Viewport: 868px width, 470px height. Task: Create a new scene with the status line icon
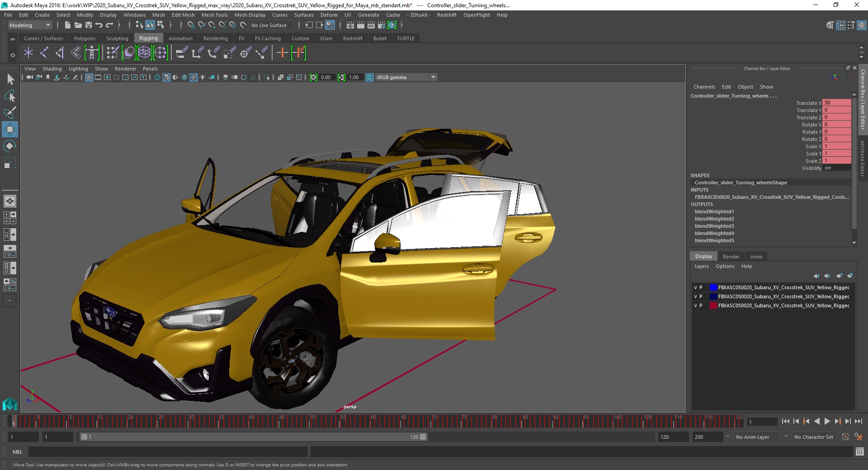(x=67, y=25)
